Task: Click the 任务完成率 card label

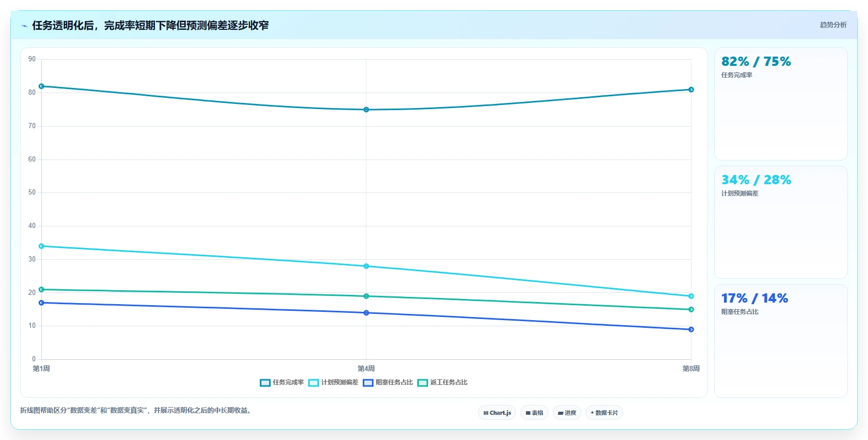Action: tap(737, 75)
